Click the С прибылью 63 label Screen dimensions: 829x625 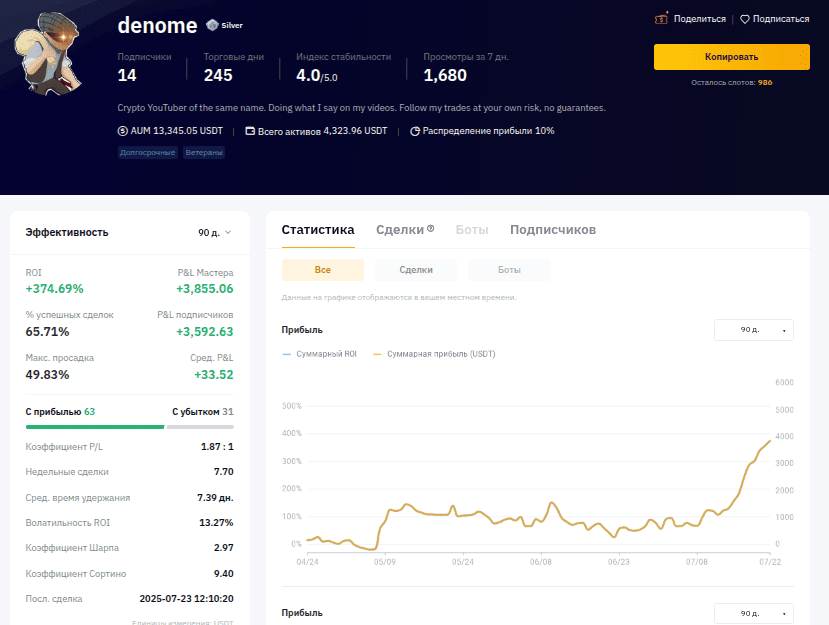coord(60,412)
